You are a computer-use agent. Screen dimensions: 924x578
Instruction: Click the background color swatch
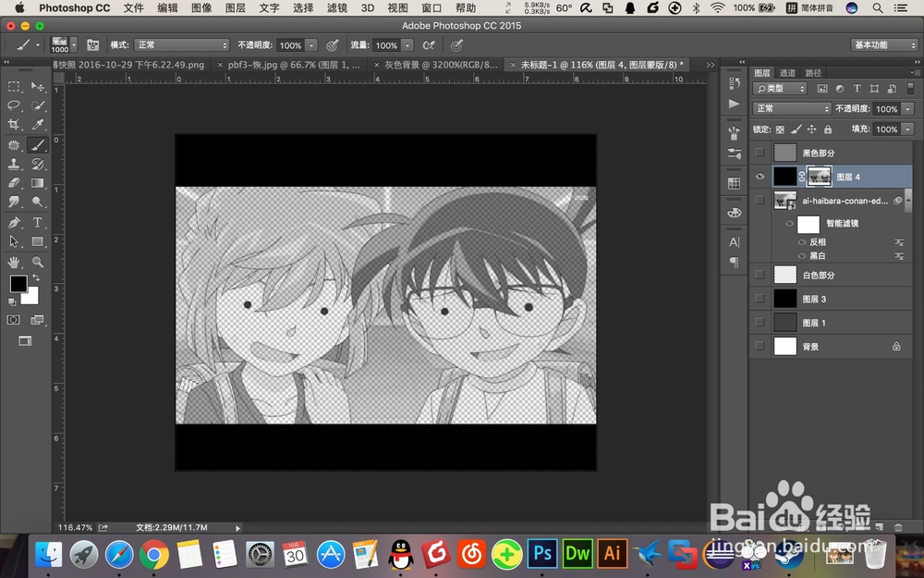point(31,297)
